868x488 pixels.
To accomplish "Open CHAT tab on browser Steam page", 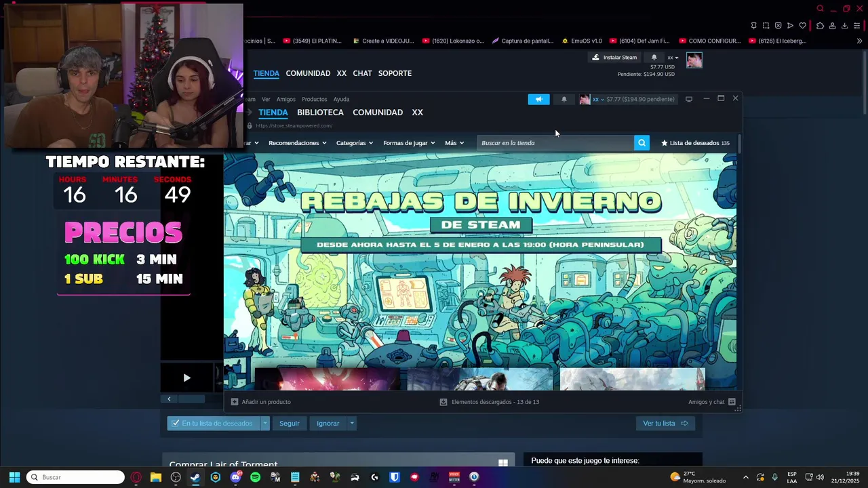I will 362,73.
